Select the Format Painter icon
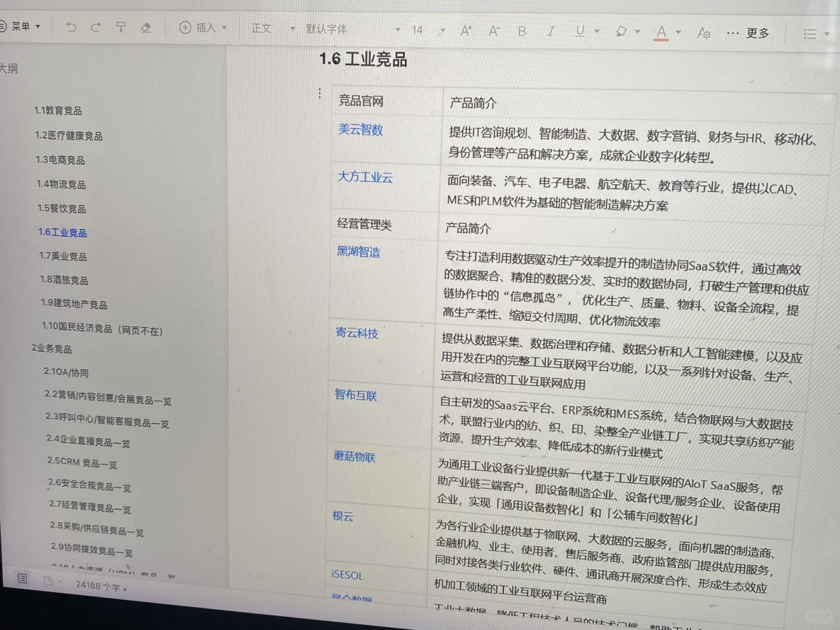This screenshot has width=840, height=630. (120, 26)
